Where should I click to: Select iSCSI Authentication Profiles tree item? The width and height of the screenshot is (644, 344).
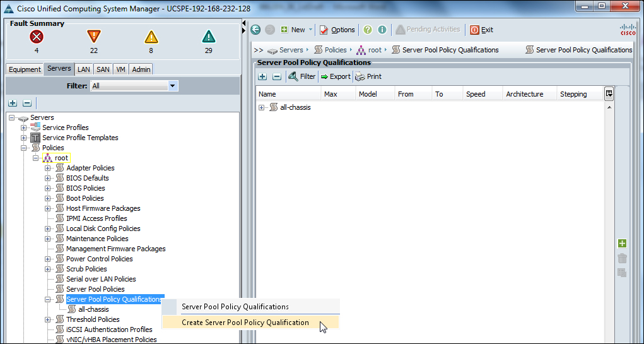click(109, 329)
